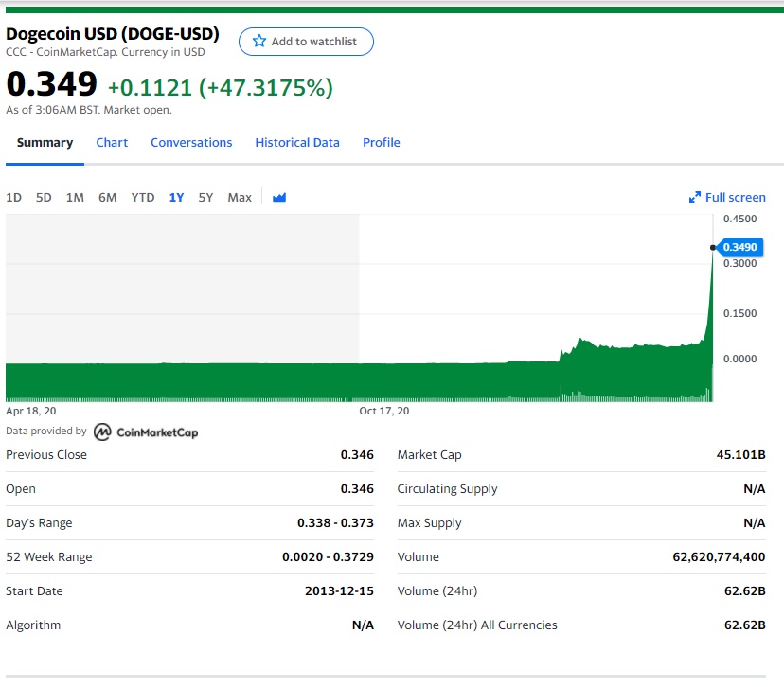Click the watchlist star icon
The width and height of the screenshot is (784, 687).
(x=259, y=41)
